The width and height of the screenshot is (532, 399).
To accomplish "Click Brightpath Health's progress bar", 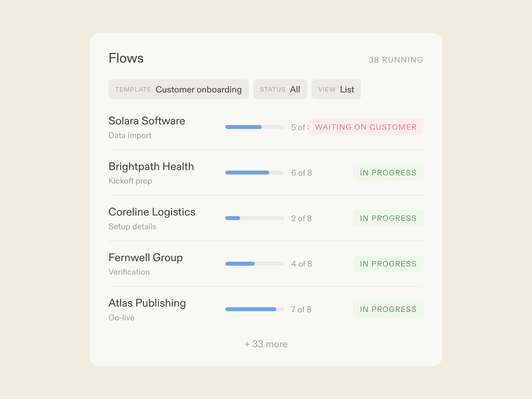I will [x=255, y=173].
